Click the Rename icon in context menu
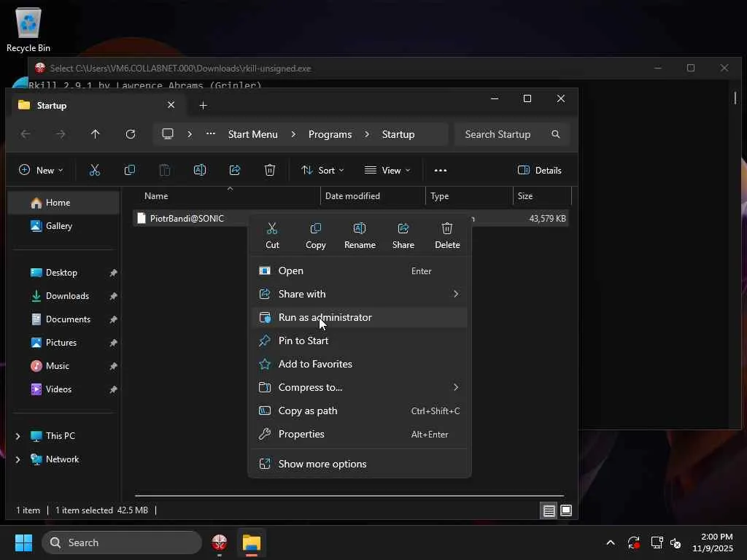This screenshot has width=747, height=560. pos(360,235)
